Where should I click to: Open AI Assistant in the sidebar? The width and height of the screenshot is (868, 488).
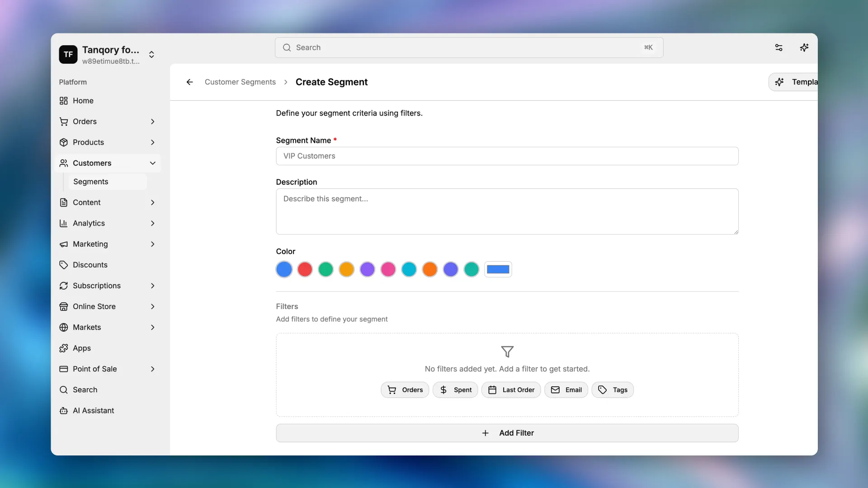(x=108, y=410)
